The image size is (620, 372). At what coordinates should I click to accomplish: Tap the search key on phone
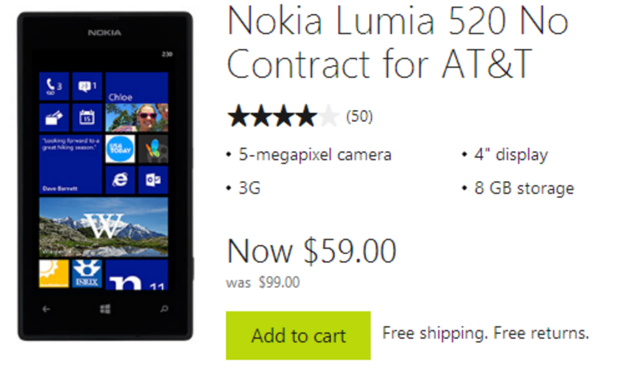[x=164, y=309]
